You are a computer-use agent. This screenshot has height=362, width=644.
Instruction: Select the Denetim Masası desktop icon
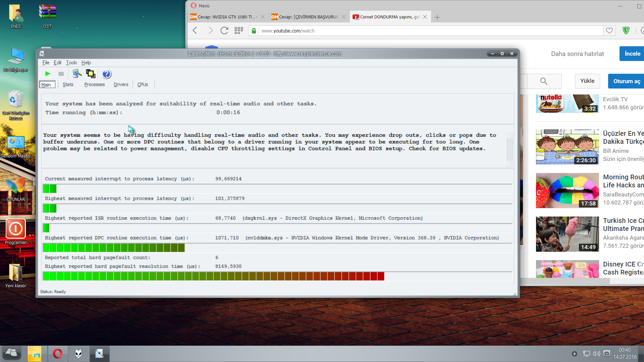click(16, 146)
